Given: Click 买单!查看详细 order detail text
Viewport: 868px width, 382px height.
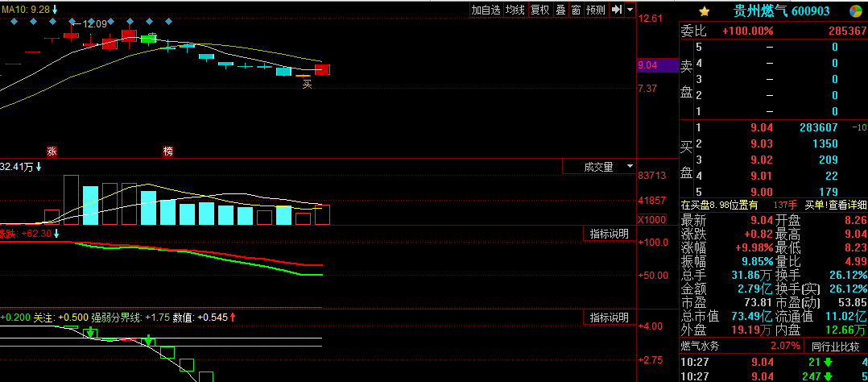Looking at the screenshot, I should 836,206.
